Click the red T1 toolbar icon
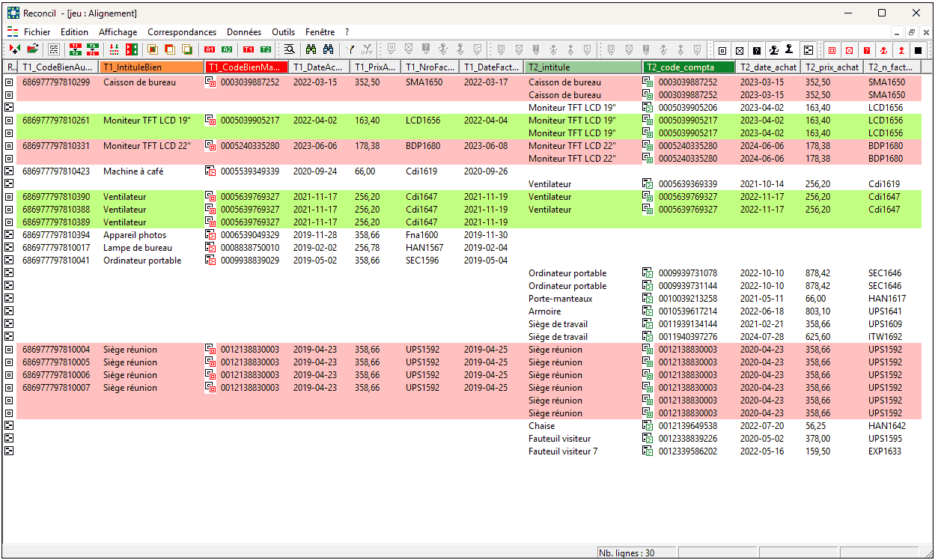 [249, 50]
